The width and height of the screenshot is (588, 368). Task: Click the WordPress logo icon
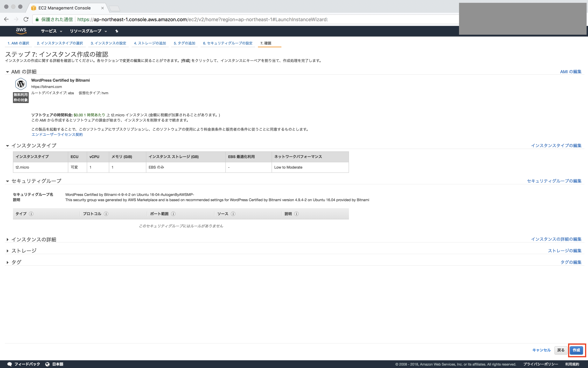pyautogui.click(x=21, y=84)
